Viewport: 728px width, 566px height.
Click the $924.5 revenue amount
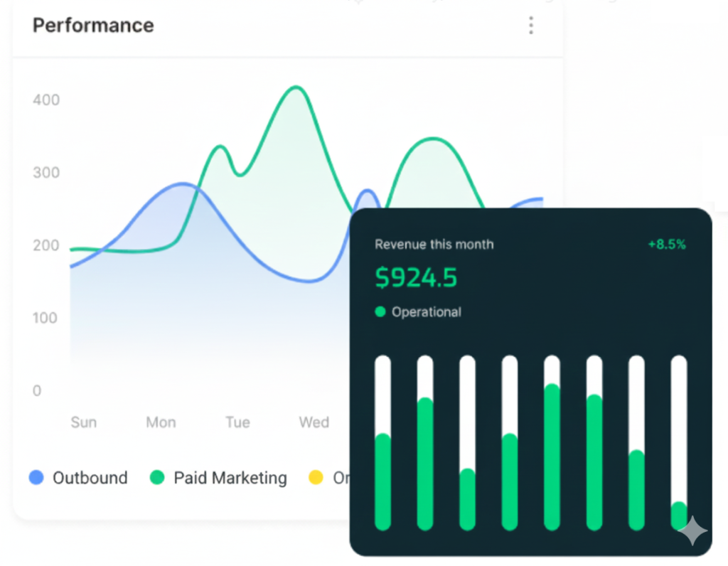(416, 278)
